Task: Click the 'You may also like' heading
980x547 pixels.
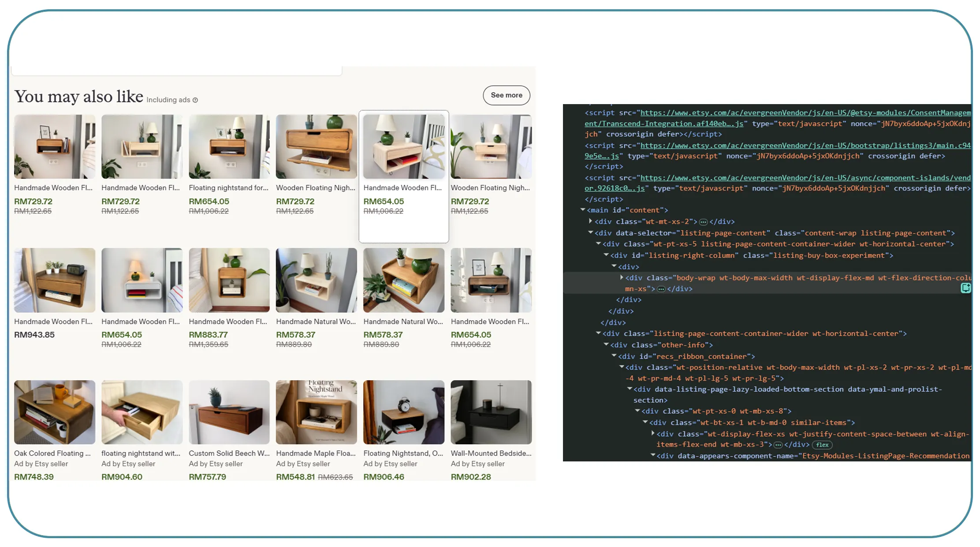Action: coord(79,96)
